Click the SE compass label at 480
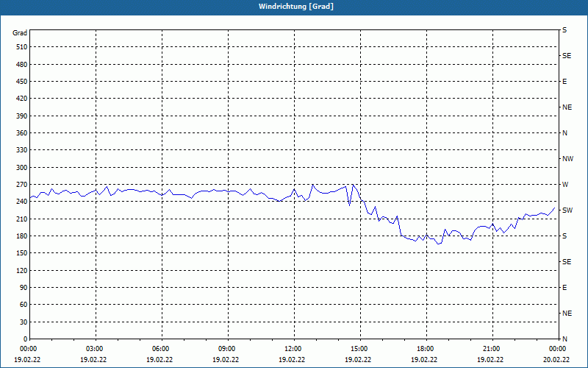Viewport: 588px width, 368px height. (567, 56)
